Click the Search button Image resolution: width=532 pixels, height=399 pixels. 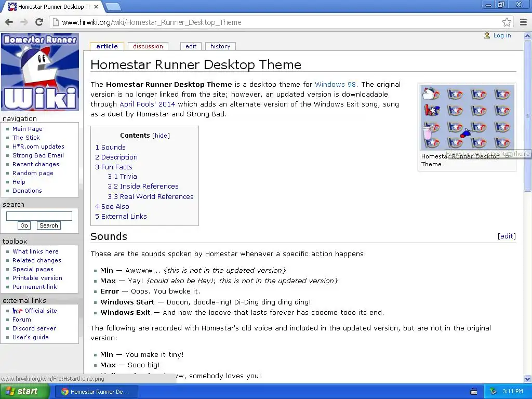[48, 225]
